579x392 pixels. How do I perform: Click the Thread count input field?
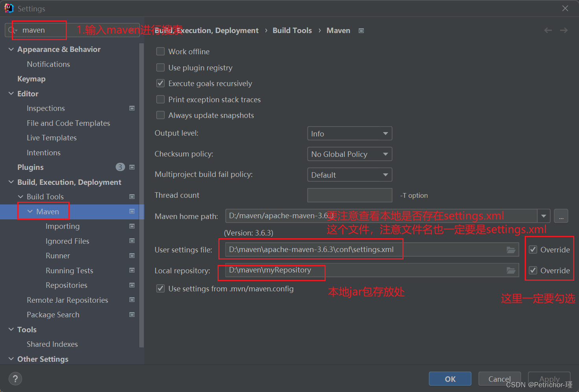coord(350,195)
